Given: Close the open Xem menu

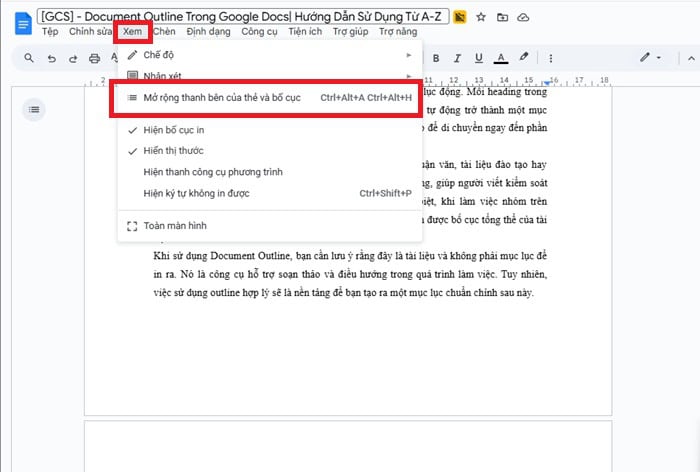Looking at the screenshot, I should coord(133,32).
